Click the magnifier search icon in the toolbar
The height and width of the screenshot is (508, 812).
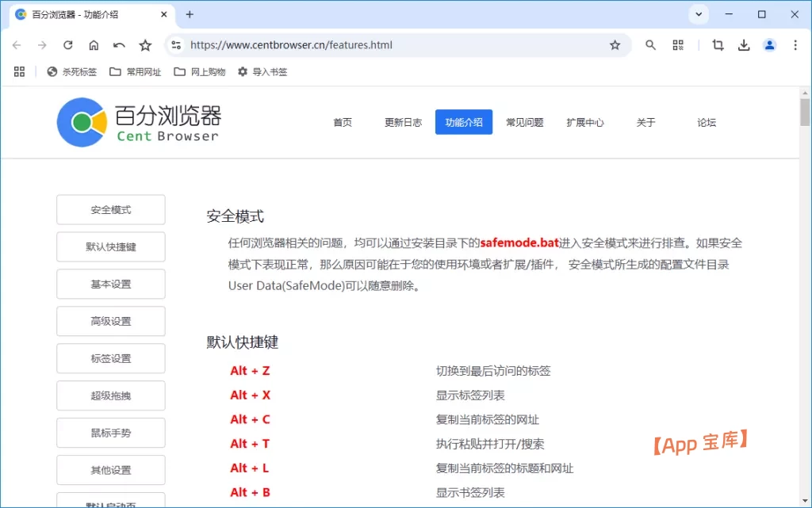tap(650, 45)
